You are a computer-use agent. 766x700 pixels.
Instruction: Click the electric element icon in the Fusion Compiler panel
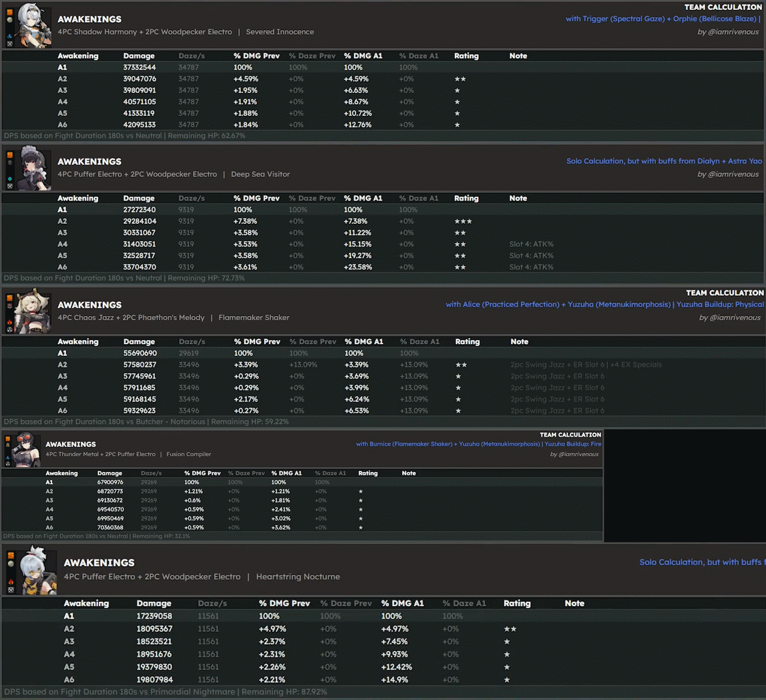(x=8, y=458)
